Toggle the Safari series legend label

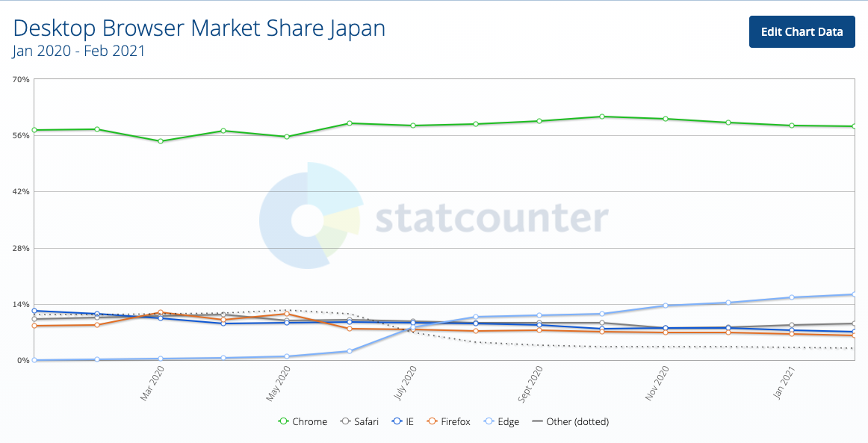pos(365,421)
